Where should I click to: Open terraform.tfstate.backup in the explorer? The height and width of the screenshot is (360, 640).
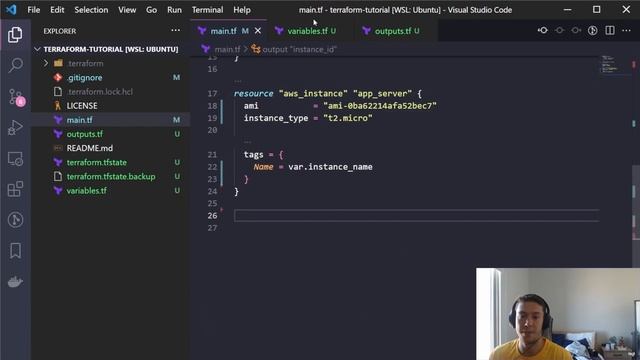[111, 176]
